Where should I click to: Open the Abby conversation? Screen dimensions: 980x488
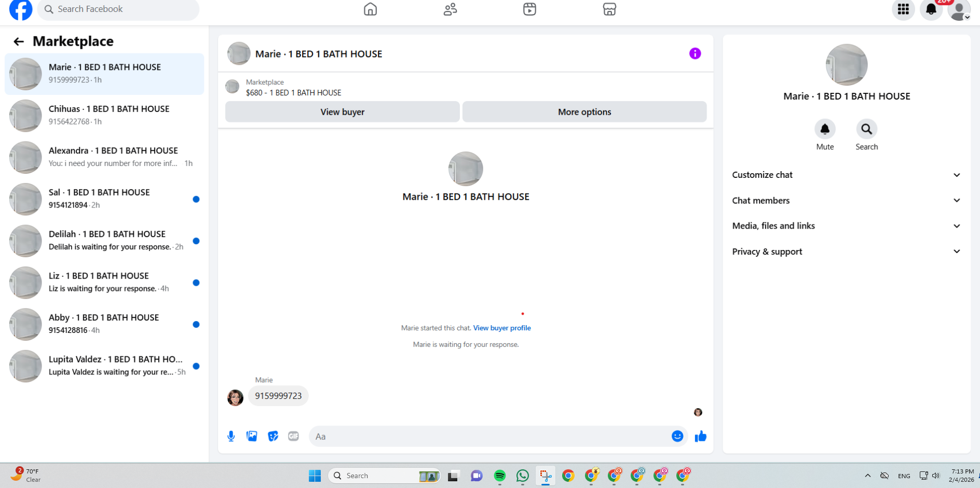tap(104, 324)
